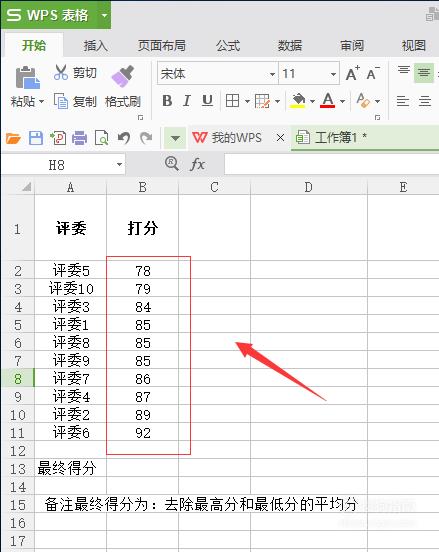Image resolution: width=439 pixels, height=552 pixels.
Task: Print the workbook
Action: 80,138
